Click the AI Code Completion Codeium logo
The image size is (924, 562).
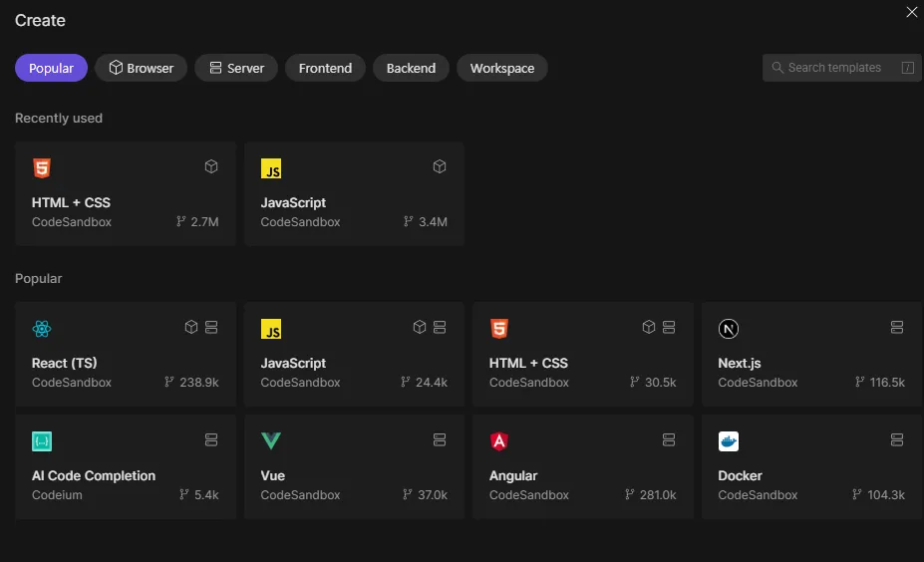click(42, 441)
